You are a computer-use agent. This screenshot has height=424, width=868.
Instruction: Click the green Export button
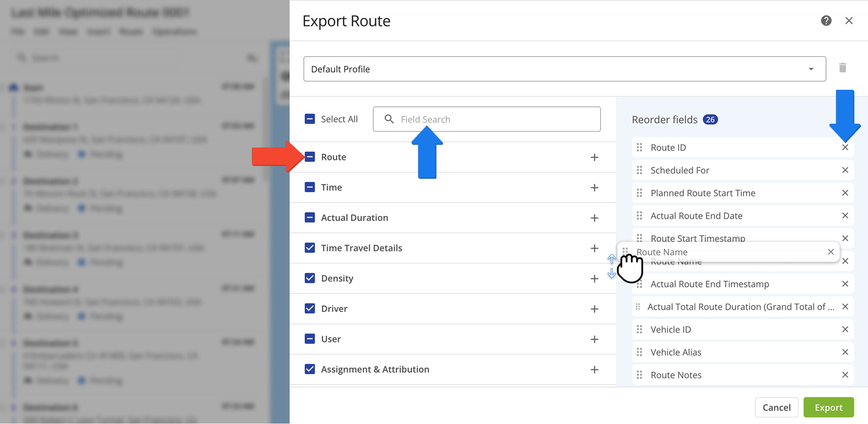pyautogui.click(x=828, y=407)
